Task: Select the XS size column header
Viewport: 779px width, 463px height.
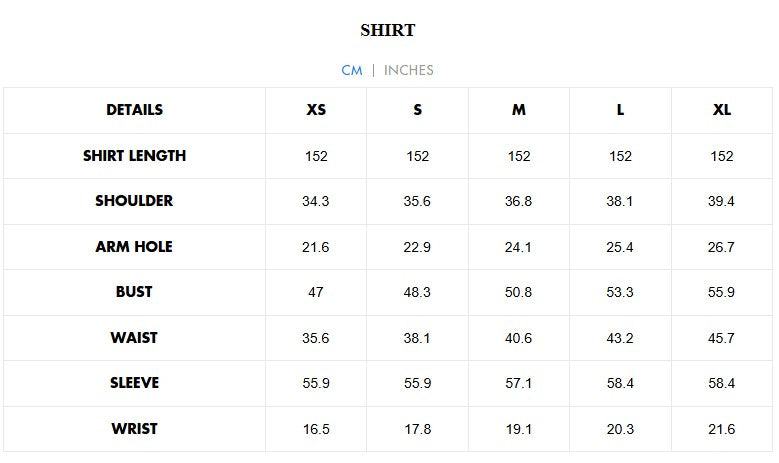Action: (316, 110)
